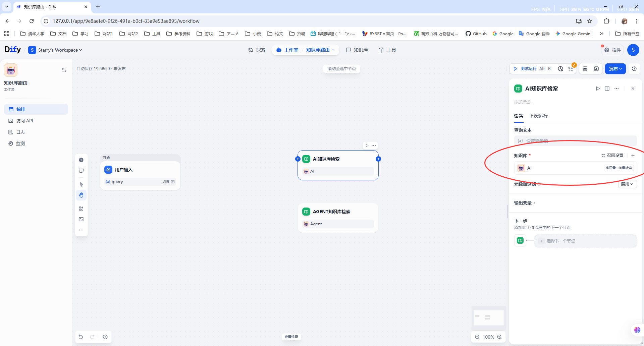Toggle the left sidebar collapse icon
644x346 pixels.
point(64,70)
